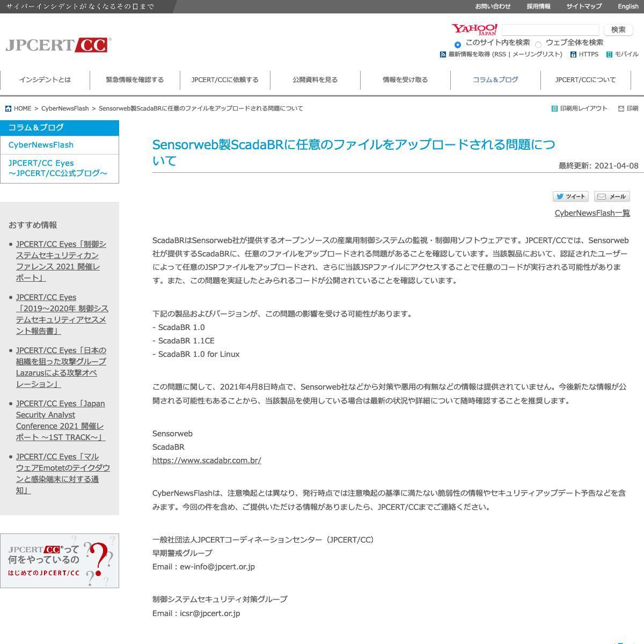This screenshot has height=644, width=644.
Task: Click the print layout icon
Action: coord(554,108)
